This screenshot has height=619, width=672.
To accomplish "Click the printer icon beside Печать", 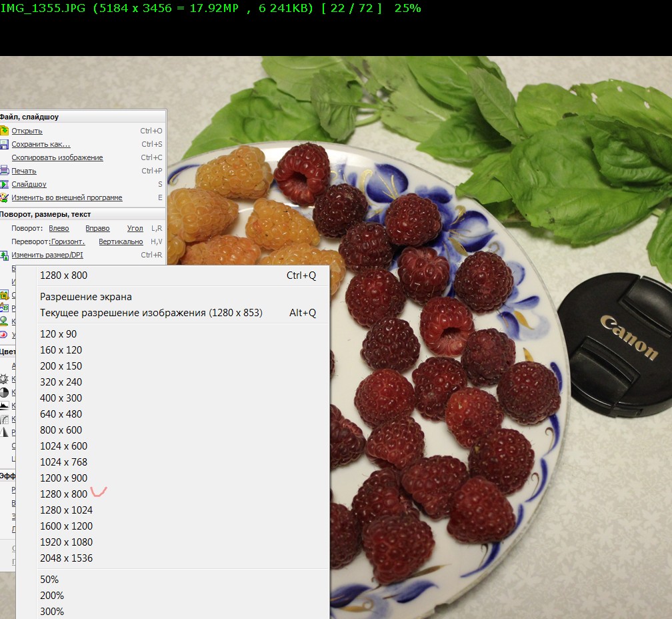I will [4, 171].
